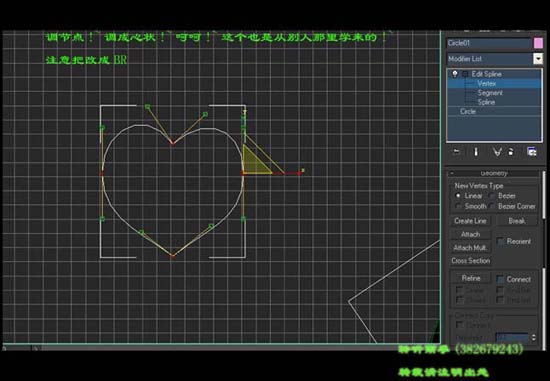Select the heart's bottom tip vertex
Image resolution: width=550 pixels, height=381 pixels.
coord(172,256)
